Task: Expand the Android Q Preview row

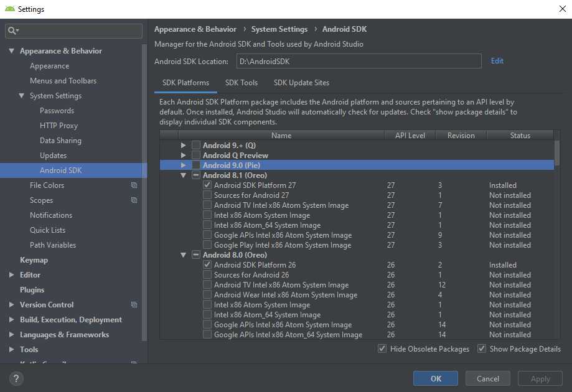Action: (x=183, y=155)
